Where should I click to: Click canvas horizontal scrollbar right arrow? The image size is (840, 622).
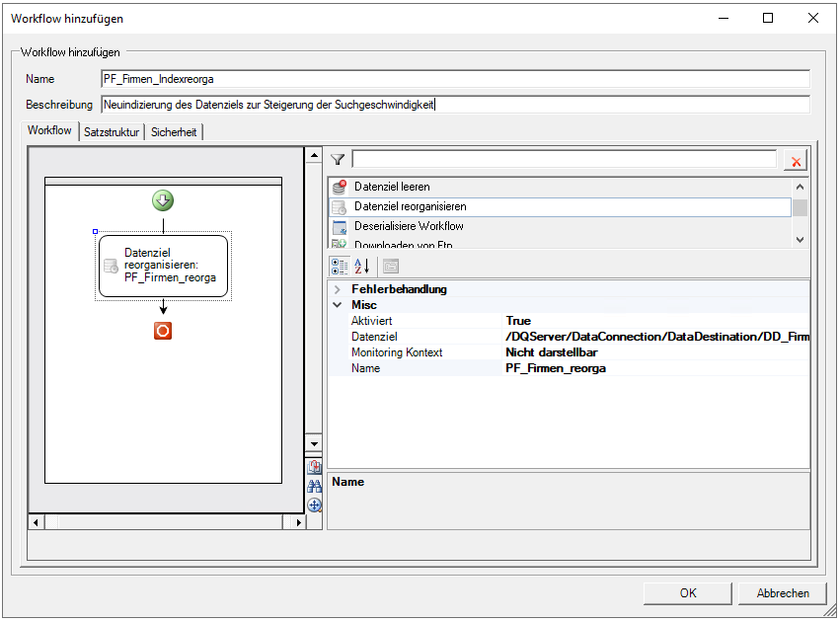298,522
